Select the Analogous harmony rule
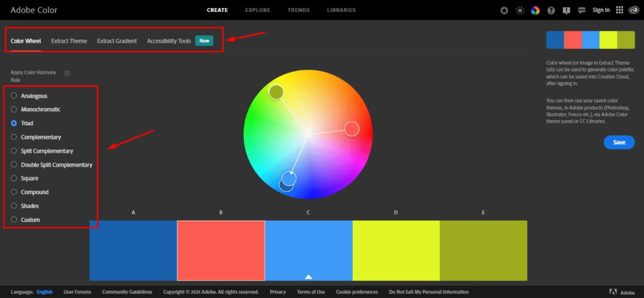The width and height of the screenshot is (644, 298). 14,96
